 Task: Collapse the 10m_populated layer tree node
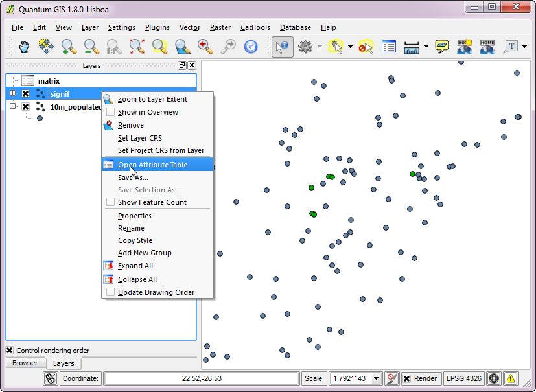(x=13, y=106)
